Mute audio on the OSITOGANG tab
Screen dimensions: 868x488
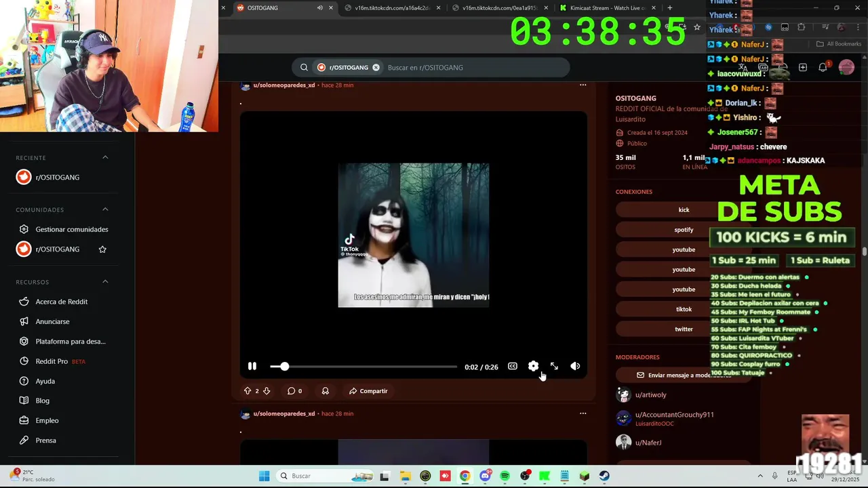320,8
